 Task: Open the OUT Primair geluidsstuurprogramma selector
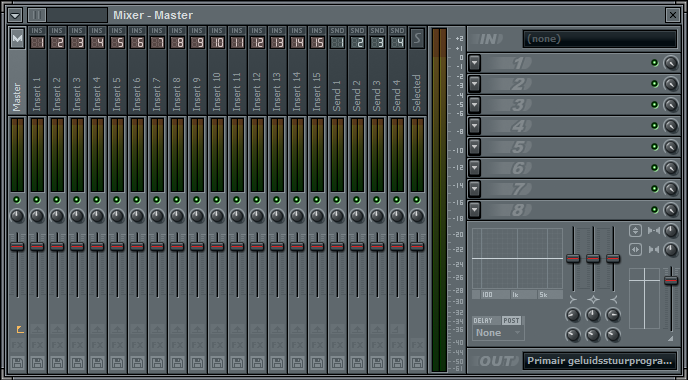point(600,361)
